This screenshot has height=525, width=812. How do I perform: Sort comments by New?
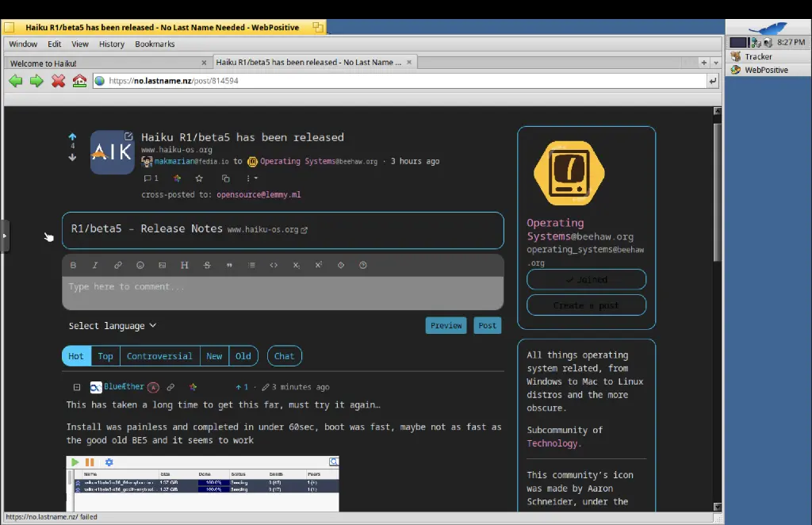214,356
